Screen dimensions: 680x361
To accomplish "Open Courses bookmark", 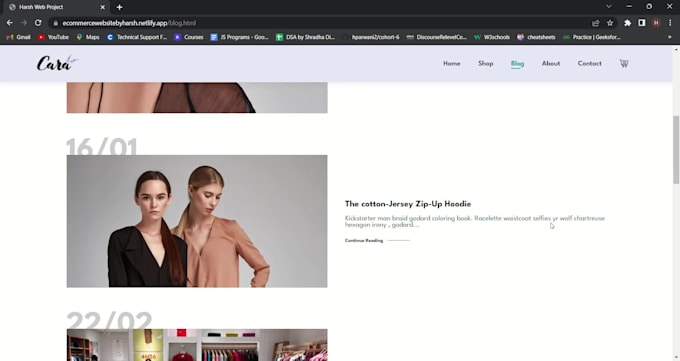I will 189,37.
